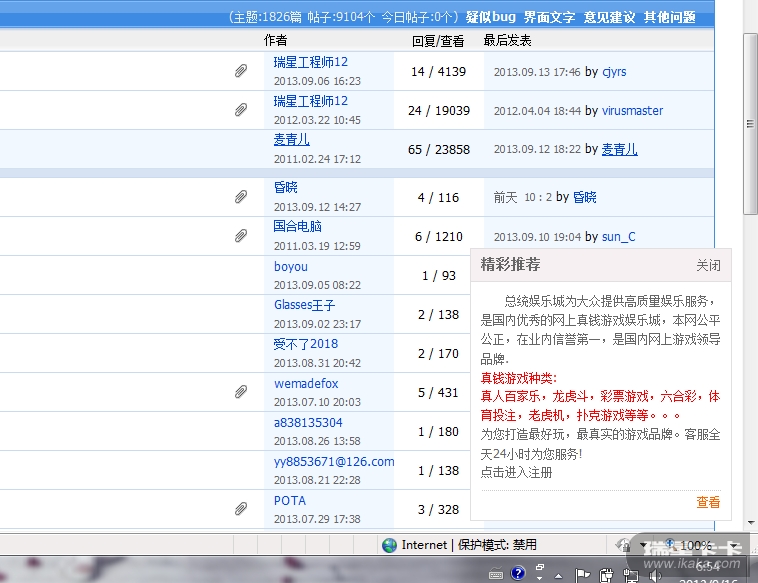Close the 精彩推荐 popup via 关闭

coord(708,265)
